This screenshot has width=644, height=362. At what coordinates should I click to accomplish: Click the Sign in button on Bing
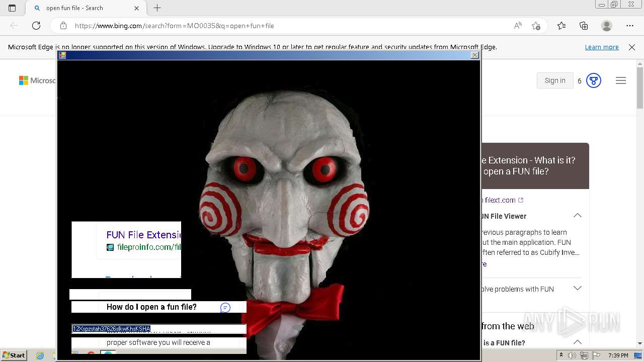click(x=555, y=80)
